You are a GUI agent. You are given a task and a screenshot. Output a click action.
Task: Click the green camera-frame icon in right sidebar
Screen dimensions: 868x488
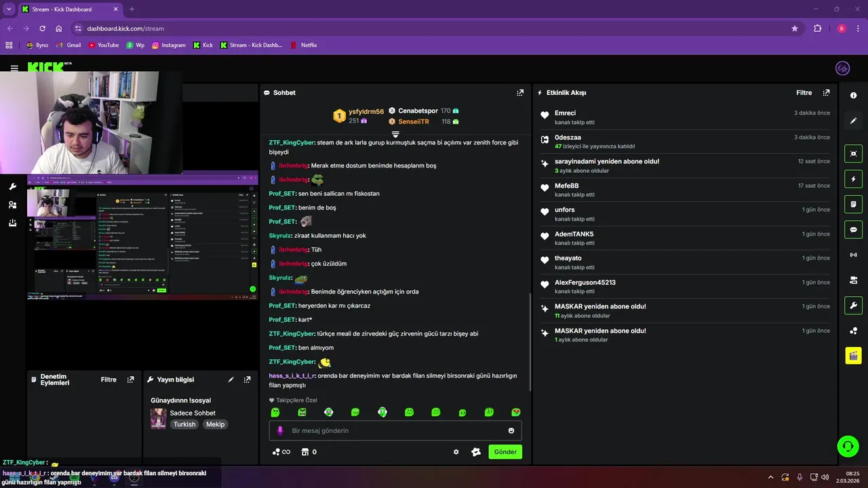point(853,154)
